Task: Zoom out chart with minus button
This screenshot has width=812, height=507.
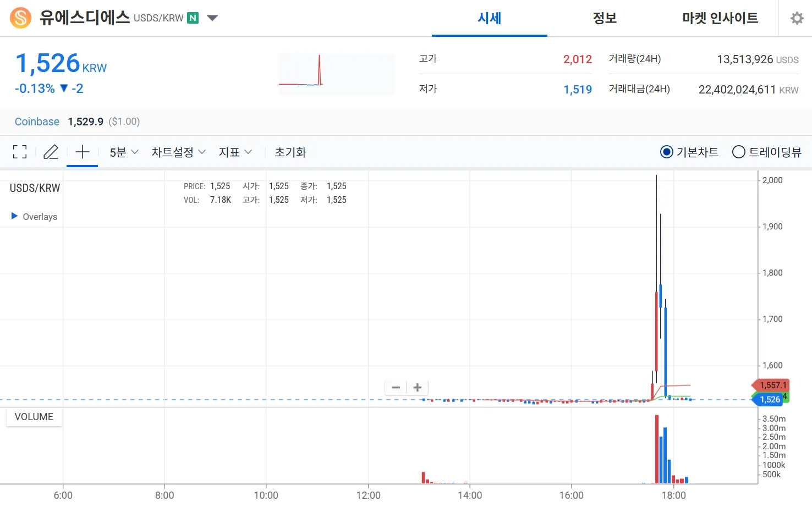Action: pyautogui.click(x=396, y=388)
